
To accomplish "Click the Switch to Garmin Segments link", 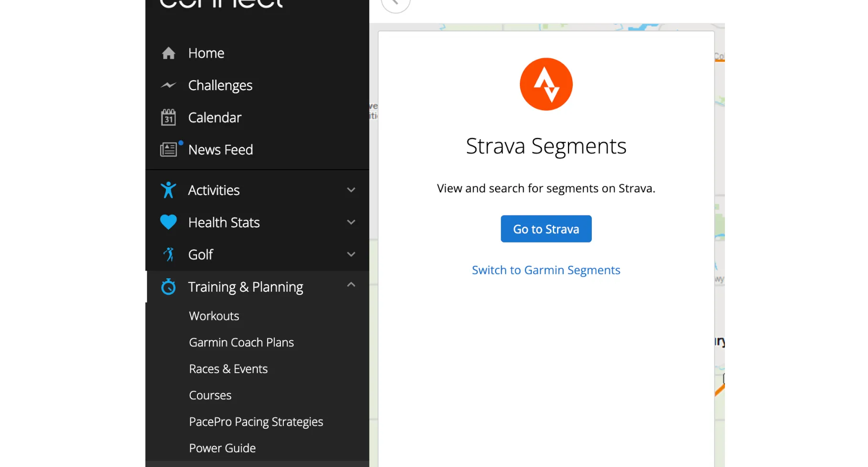I will [x=546, y=270].
